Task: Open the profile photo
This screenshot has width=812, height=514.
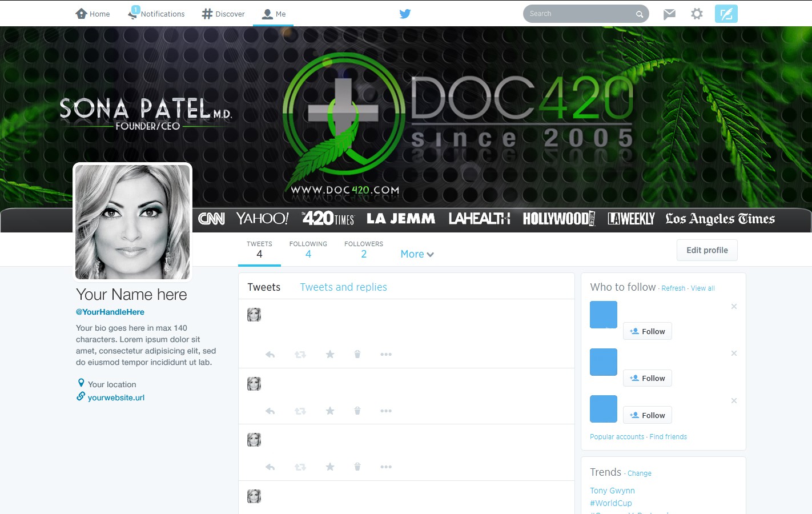Action: pos(132,222)
